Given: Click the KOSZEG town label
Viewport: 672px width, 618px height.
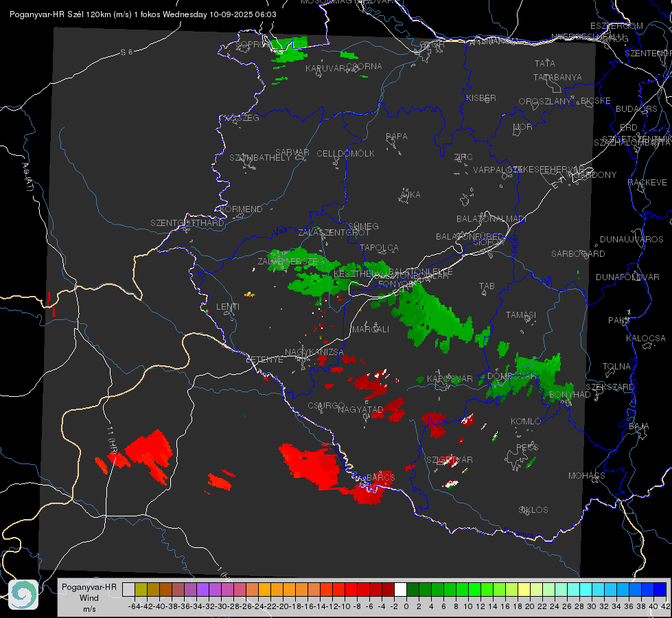Looking at the screenshot, I should tap(242, 118).
